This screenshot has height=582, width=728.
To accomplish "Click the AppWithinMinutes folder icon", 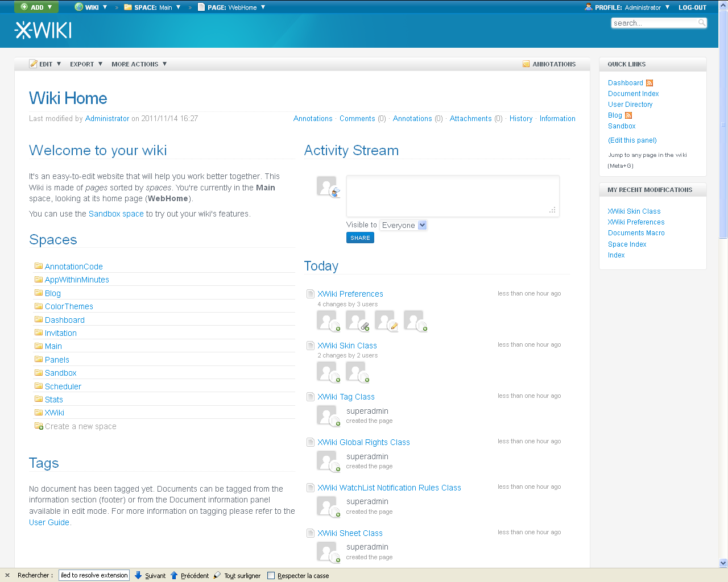I will pyautogui.click(x=39, y=279).
